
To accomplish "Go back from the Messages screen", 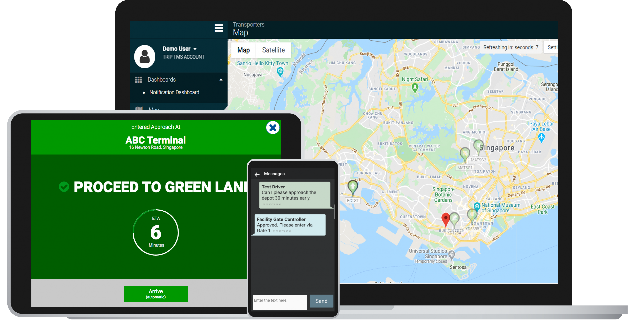I will 257,174.
